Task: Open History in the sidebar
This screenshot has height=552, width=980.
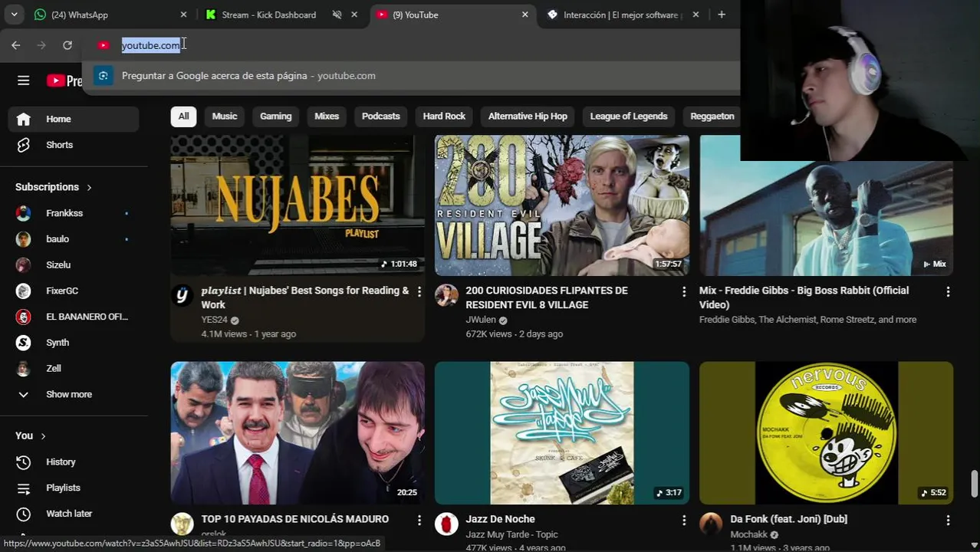Action: [74, 462]
